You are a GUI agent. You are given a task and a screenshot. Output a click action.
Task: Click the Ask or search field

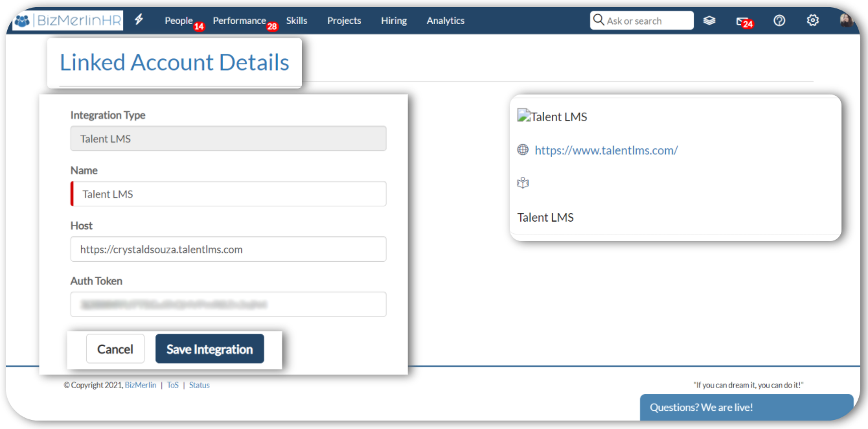[642, 21]
